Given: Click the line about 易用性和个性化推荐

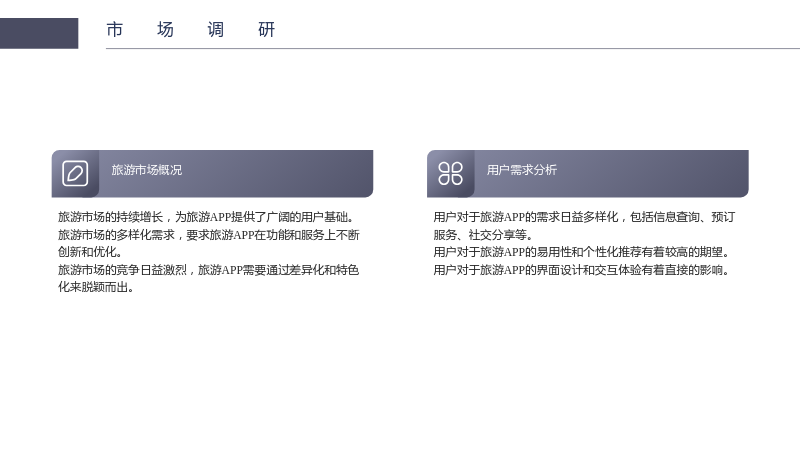Looking at the screenshot, I should click(x=582, y=252).
